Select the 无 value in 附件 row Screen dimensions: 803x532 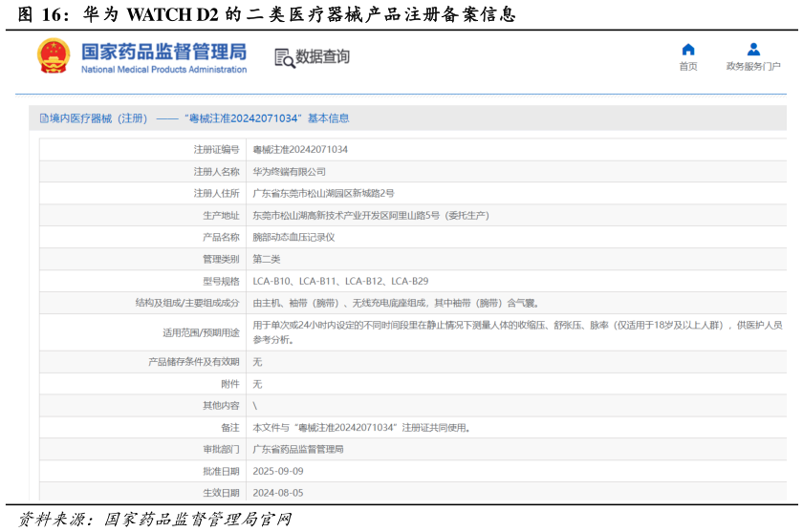tap(257, 384)
